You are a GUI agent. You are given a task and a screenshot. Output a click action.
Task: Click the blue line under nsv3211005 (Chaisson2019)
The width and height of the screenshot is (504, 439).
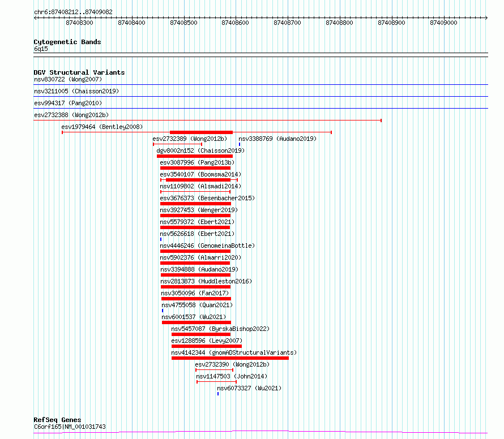point(260,96)
